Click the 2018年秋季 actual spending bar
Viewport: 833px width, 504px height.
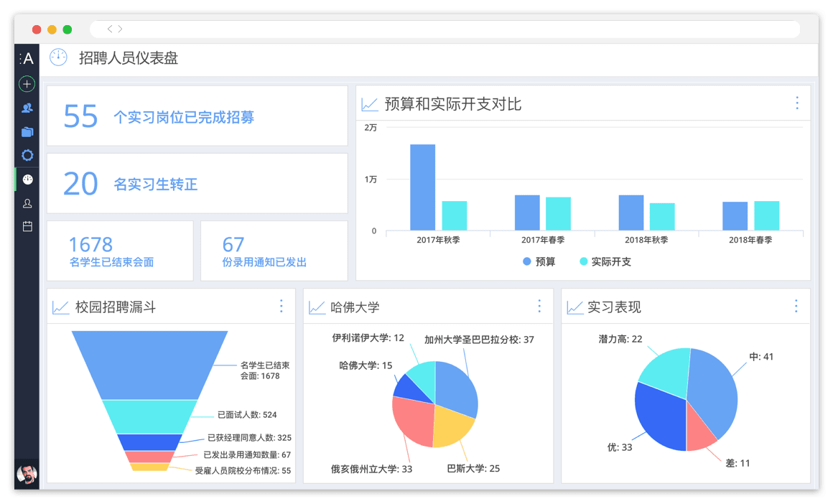[x=662, y=217]
